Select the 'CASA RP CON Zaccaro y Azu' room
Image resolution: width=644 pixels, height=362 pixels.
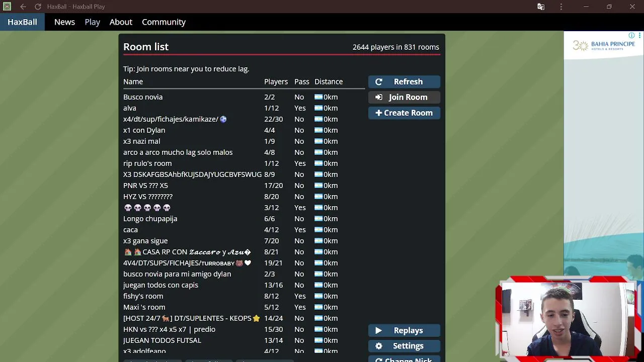pyautogui.click(x=244, y=252)
